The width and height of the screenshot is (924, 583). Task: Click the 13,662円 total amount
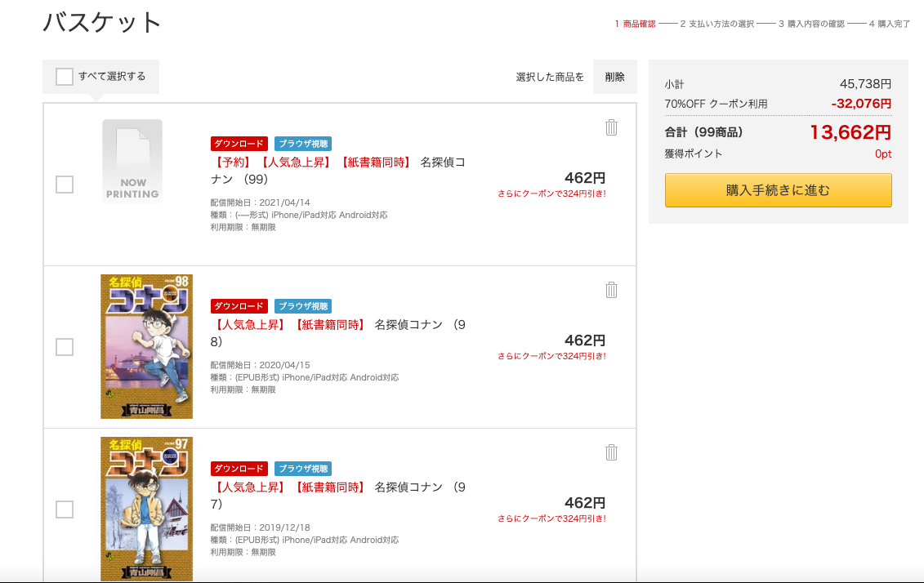click(x=850, y=132)
